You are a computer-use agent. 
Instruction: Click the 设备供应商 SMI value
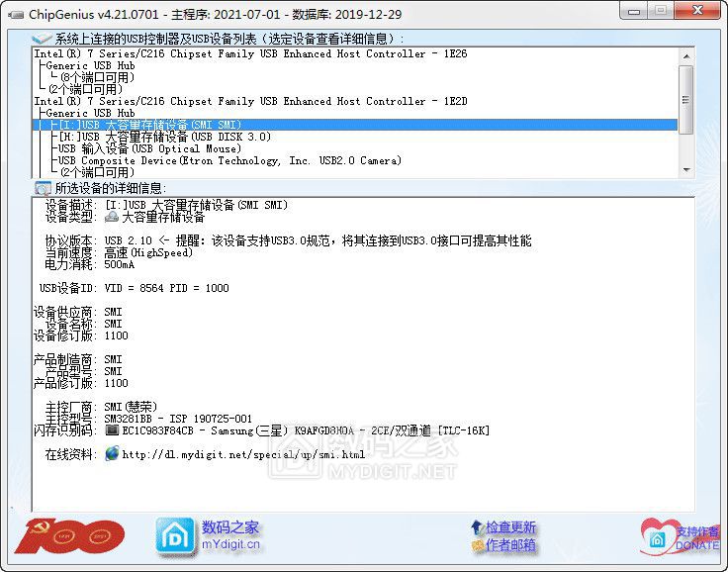(x=113, y=312)
